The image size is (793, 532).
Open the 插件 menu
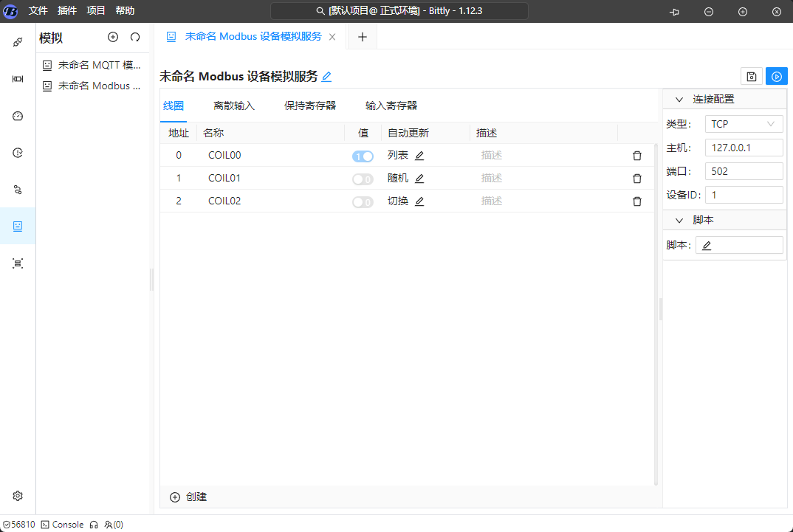click(67, 11)
